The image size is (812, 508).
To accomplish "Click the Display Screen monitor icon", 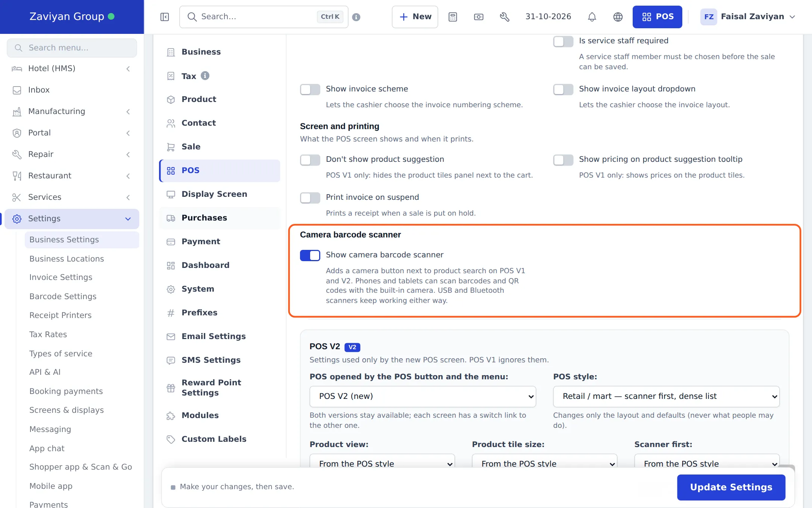I will pyautogui.click(x=171, y=194).
